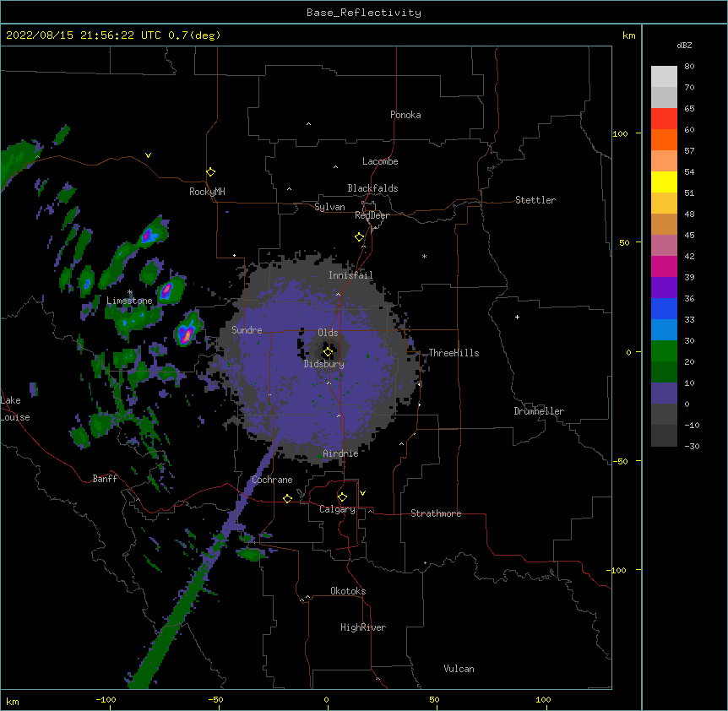Click the Vulcan label
This screenshot has width=728, height=711.
pos(459,669)
